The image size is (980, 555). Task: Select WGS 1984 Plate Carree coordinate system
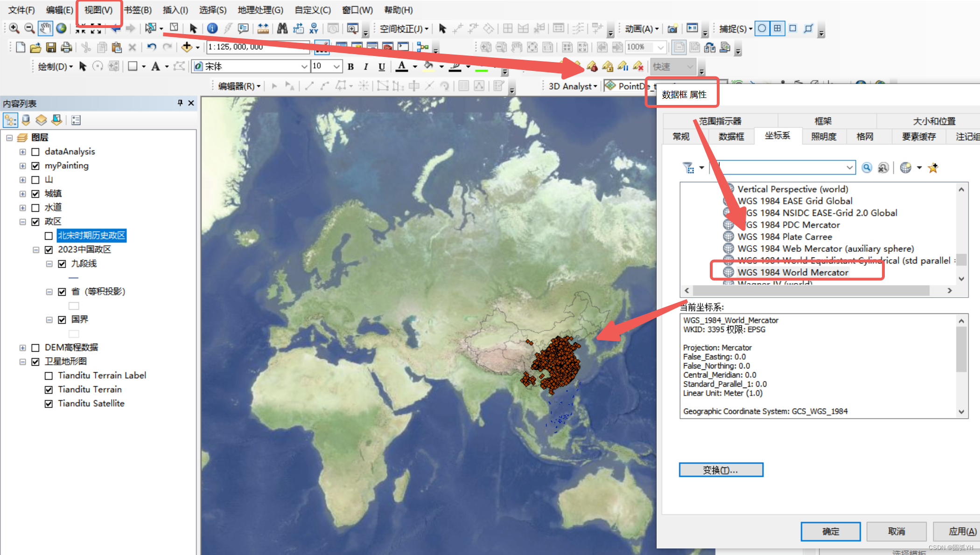coord(784,237)
